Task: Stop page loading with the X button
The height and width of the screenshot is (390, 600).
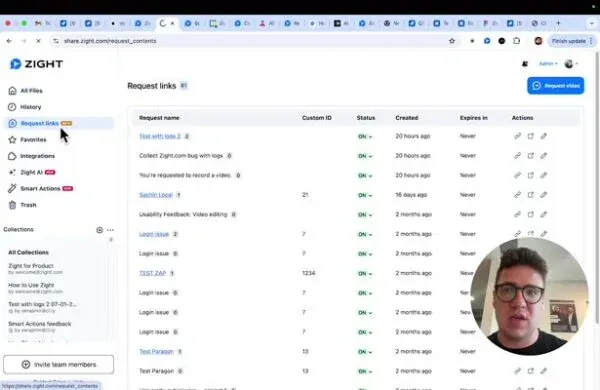Action: 38,41
